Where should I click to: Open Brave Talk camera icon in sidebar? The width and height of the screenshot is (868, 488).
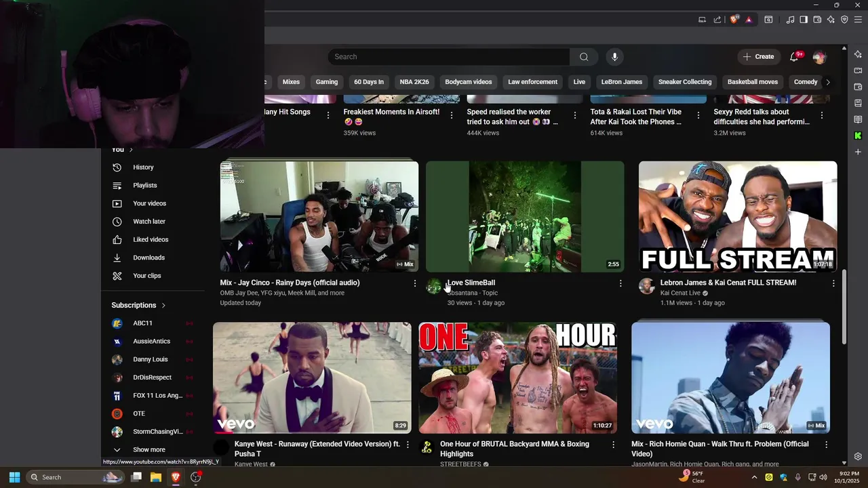click(x=858, y=70)
